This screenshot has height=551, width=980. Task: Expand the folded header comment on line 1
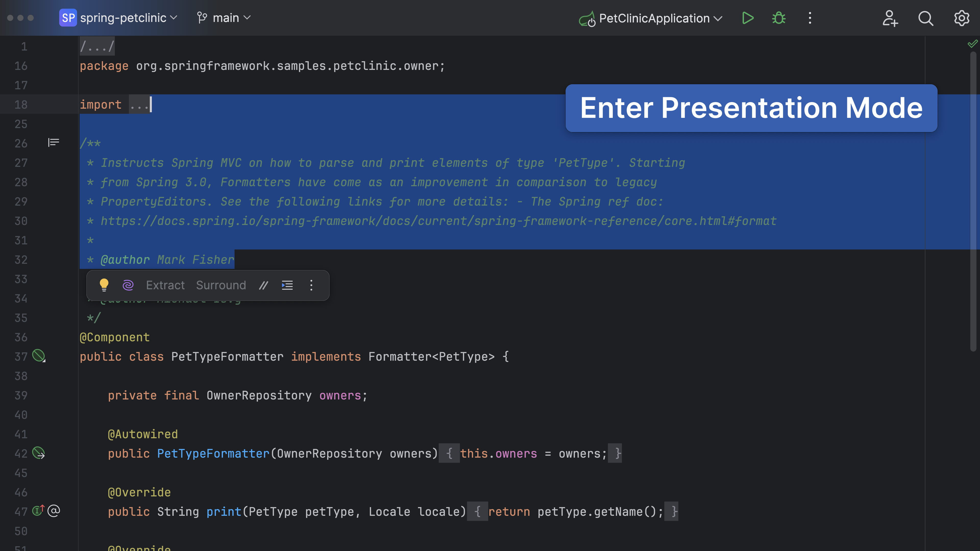tap(97, 46)
